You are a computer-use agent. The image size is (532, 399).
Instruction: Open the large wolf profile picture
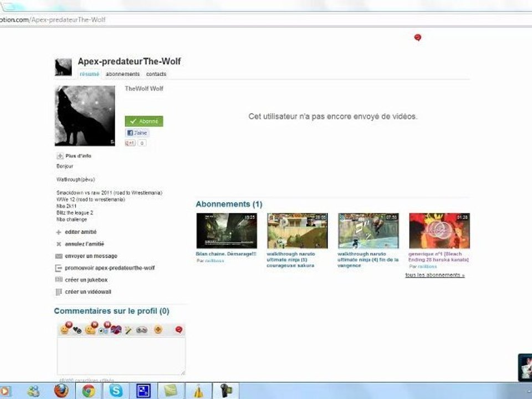tap(85, 116)
